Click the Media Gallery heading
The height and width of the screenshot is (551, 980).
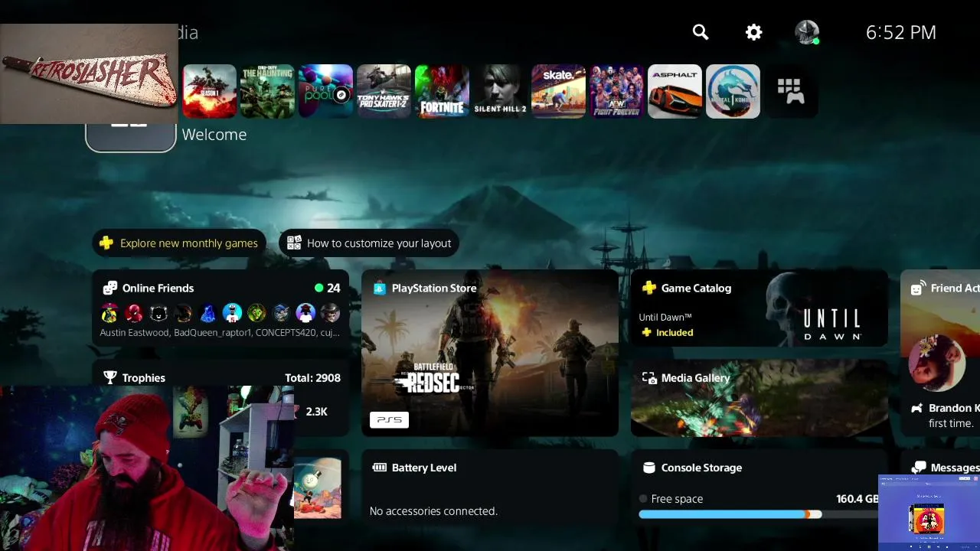[695, 378]
